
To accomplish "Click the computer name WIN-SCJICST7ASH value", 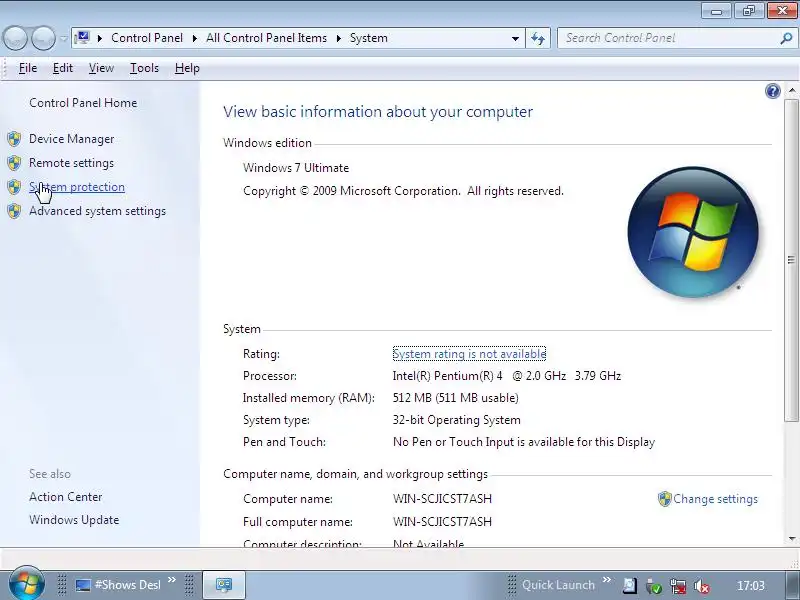I will (x=442, y=498).
